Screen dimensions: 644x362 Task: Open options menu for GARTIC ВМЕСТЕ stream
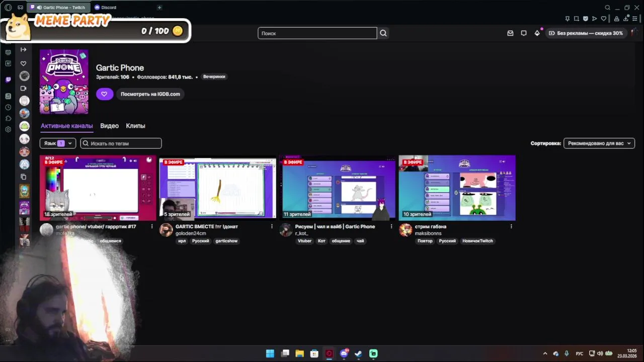click(272, 227)
